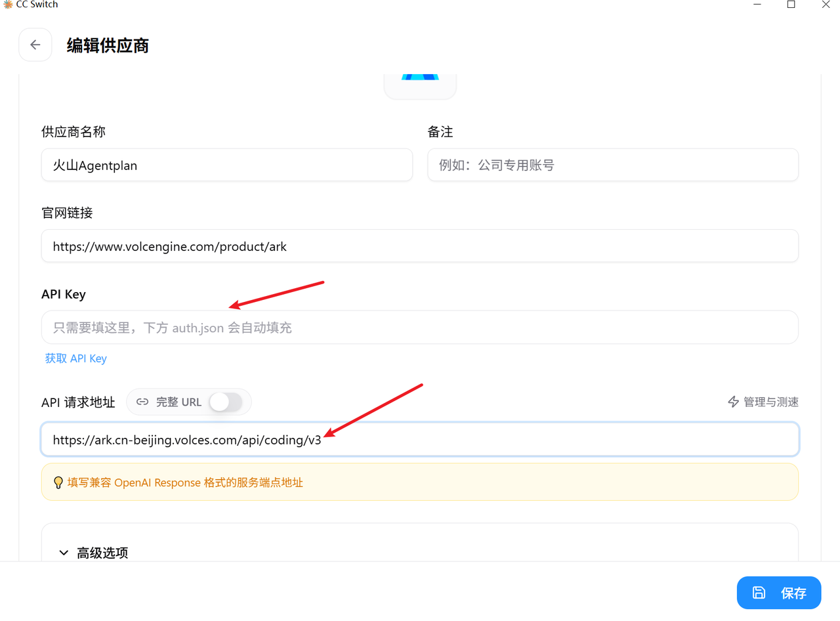Click the CC Switch app icon in title bar
This screenshot has height=621, width=840.
8,5
